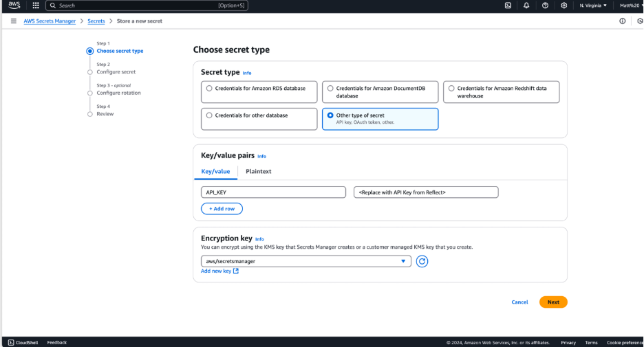Click the CloudShell icon in footer
Viewport: 644px width, 347px height.
pos(11,342)
